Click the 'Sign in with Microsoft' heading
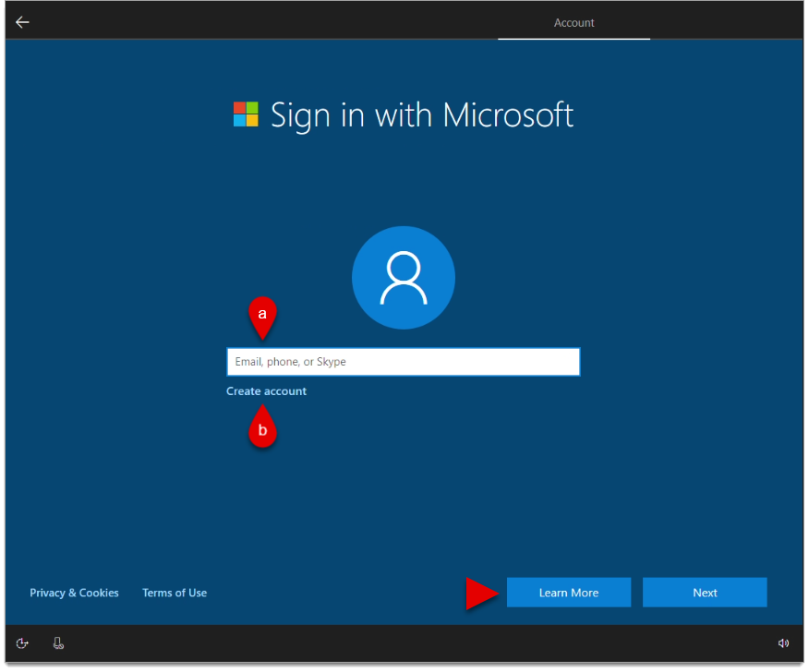 (422, 115)
